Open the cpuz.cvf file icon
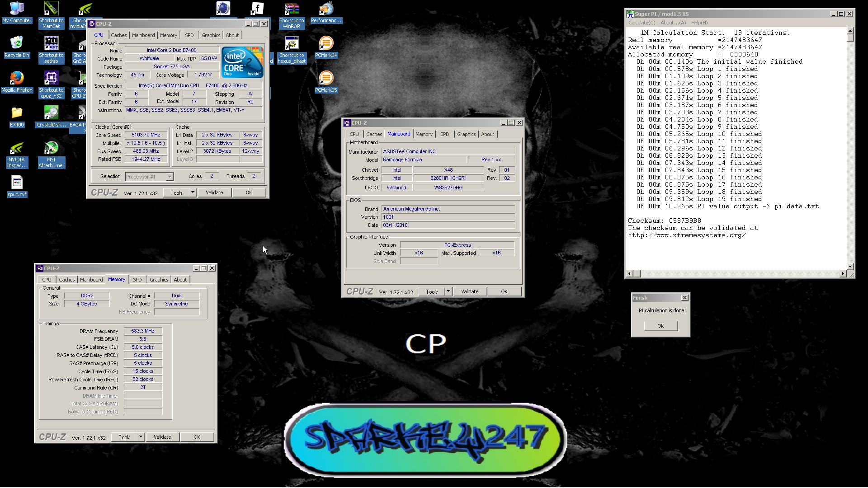Viewport: 868px width, 488px height. point(17,187)
